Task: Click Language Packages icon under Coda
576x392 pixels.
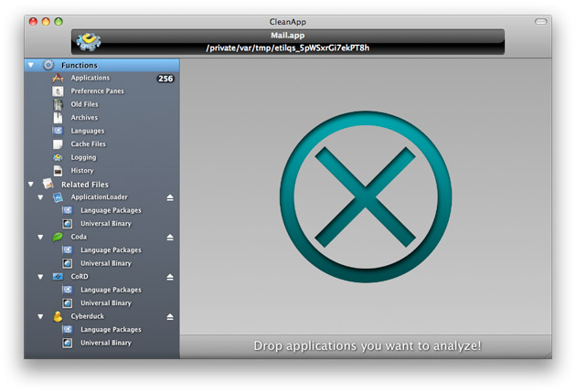Action: click(68, 250)
